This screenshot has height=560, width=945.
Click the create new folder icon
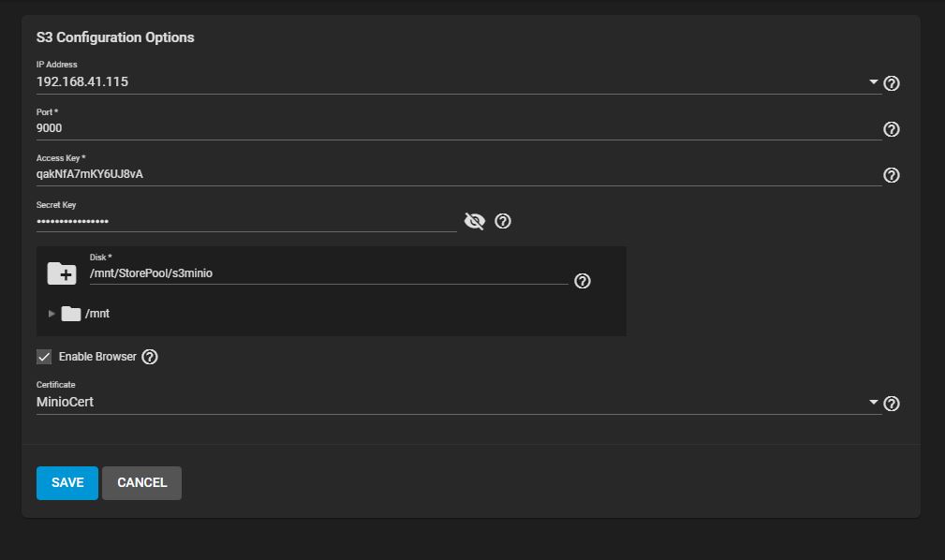tap(62, 273)
